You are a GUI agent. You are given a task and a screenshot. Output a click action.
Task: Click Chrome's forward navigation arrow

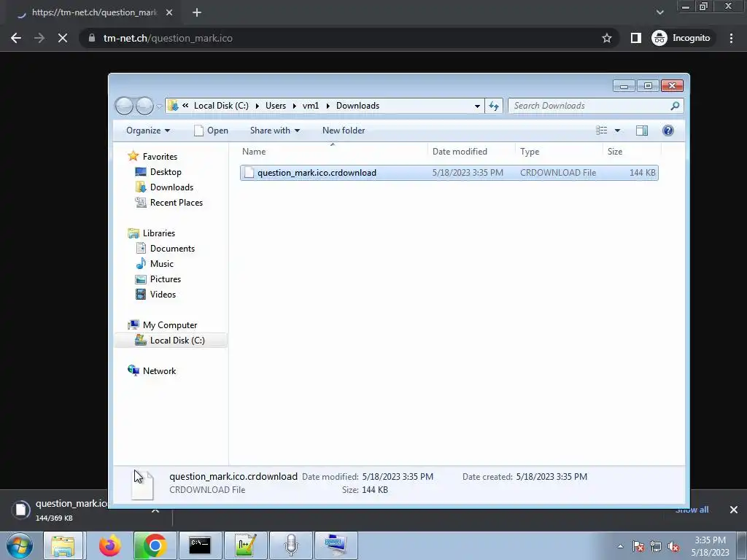point(39,38)
